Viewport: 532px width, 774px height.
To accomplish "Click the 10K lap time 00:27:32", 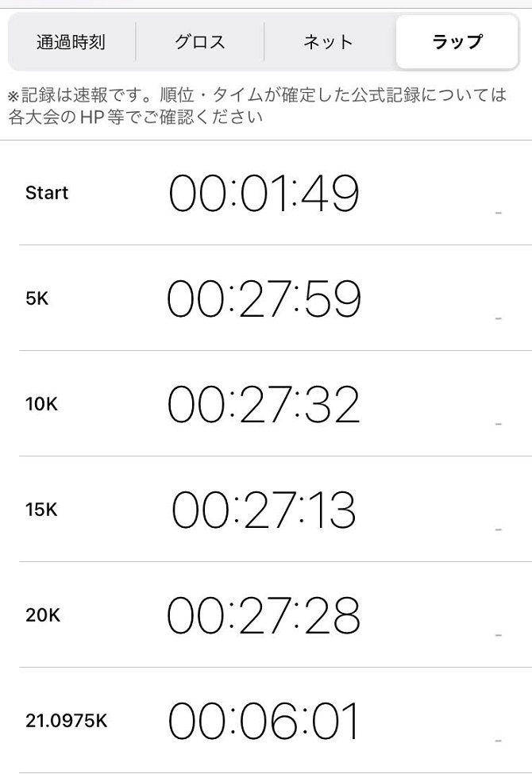I will coord(264,405).
